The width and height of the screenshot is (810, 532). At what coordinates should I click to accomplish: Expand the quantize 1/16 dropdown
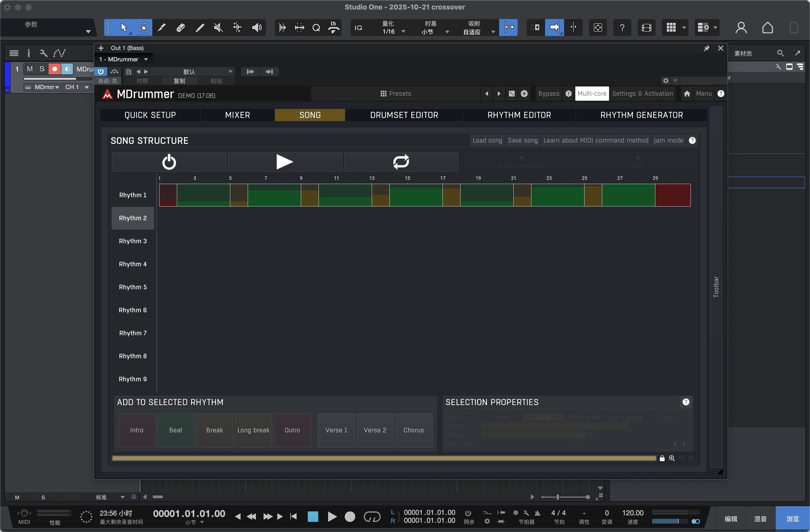click(403, 32)
